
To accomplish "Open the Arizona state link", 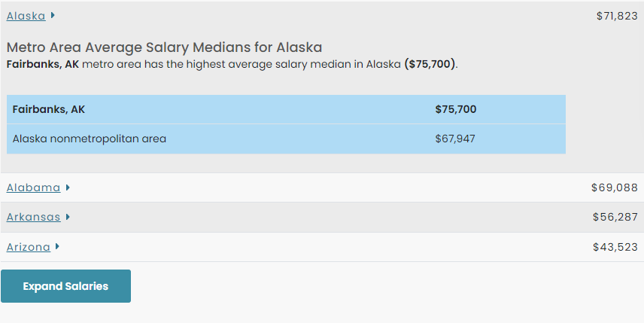I will (x=29, y=247).
